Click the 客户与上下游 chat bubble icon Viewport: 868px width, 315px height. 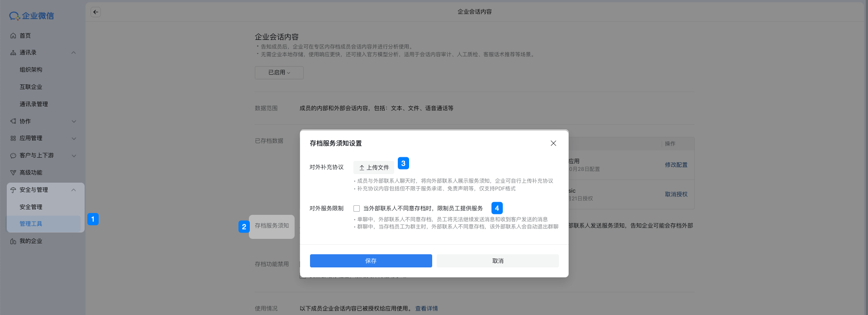coord(13,155)
